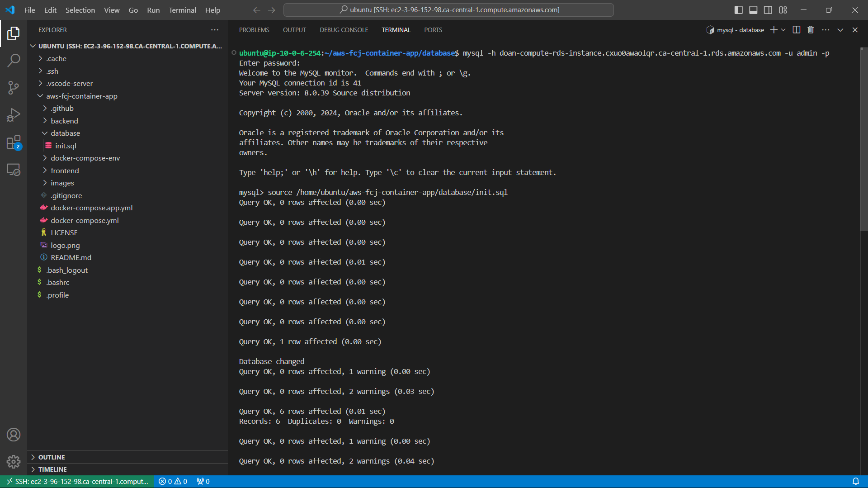Open Remote Explorer view
The image size is (868, 488).
[14, 170]
